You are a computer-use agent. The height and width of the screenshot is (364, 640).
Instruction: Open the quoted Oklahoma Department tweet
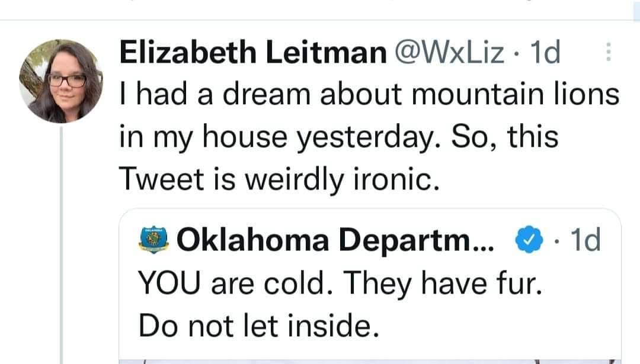click(x=367, y=278)
